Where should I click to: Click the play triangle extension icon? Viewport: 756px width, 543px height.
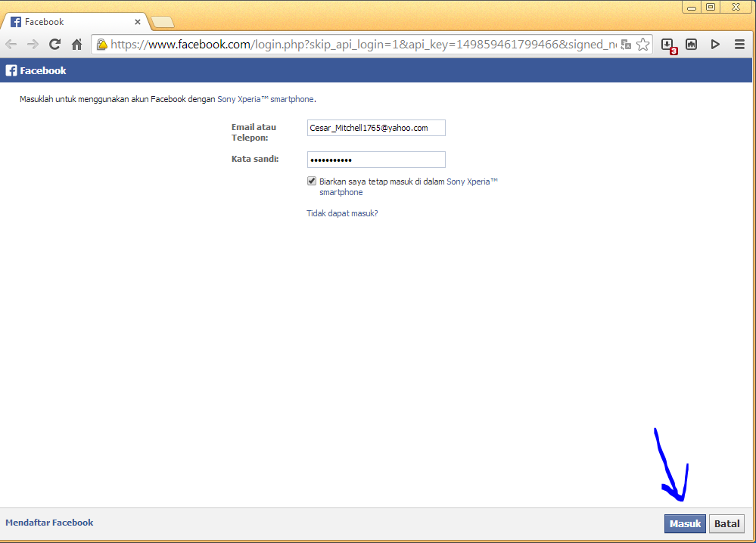[x=715, y=45]
